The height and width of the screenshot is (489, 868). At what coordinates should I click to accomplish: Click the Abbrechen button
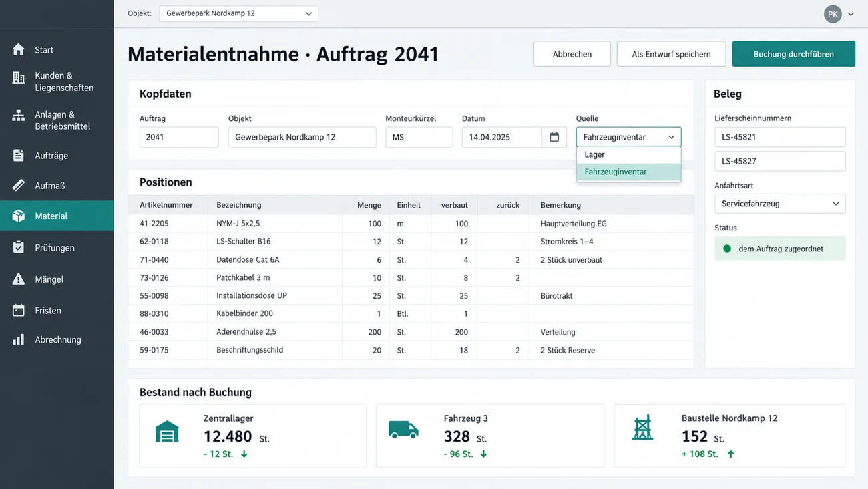click(x=572, y=54)
